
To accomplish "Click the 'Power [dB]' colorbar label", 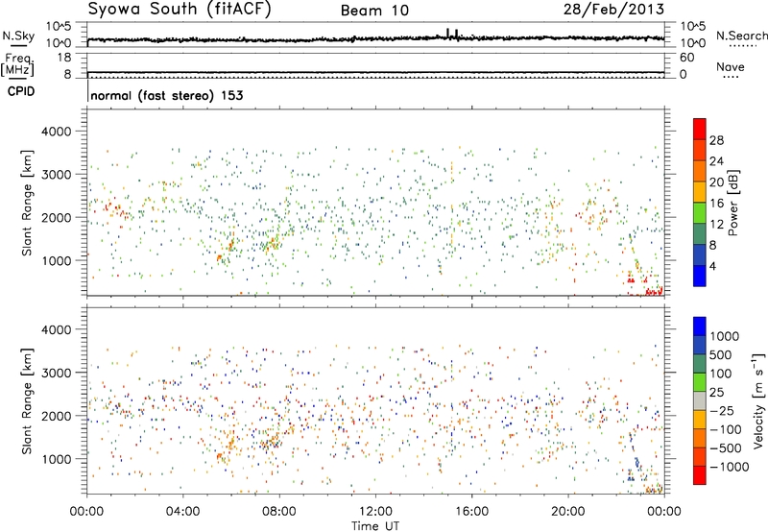I will [733, 203].
